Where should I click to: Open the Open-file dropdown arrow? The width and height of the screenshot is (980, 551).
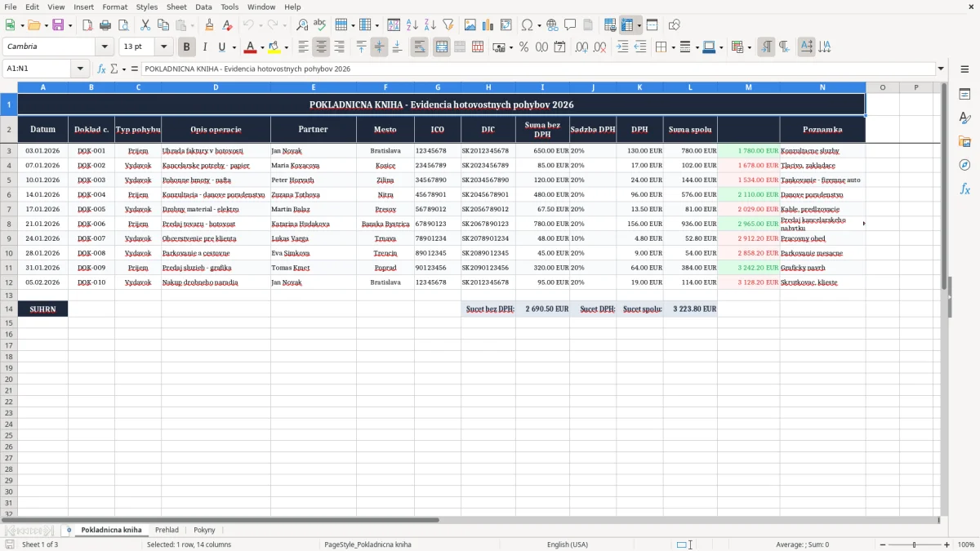[46, 25]
